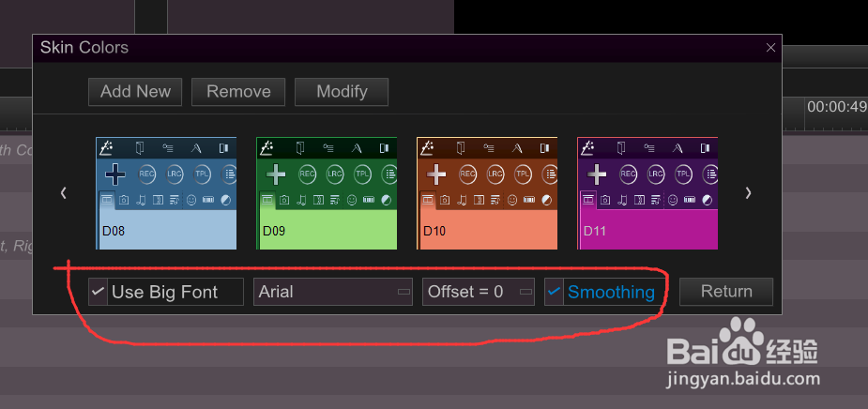Select the green D09 skin thumbnail

327,193
